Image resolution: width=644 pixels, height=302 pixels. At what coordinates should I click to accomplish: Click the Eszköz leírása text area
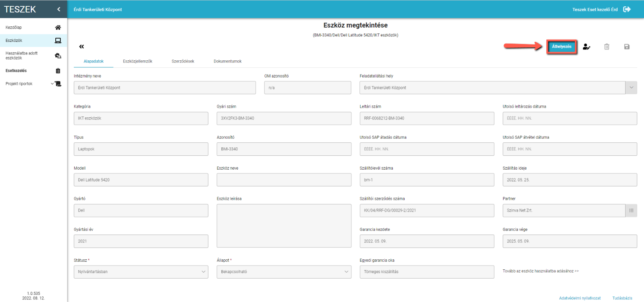[284, 226]
